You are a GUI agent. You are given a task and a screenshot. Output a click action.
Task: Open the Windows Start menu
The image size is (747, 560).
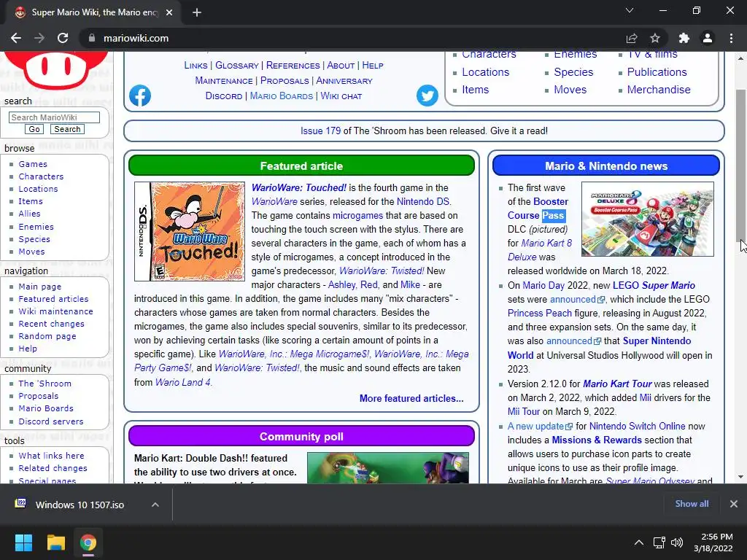[23, 542]
